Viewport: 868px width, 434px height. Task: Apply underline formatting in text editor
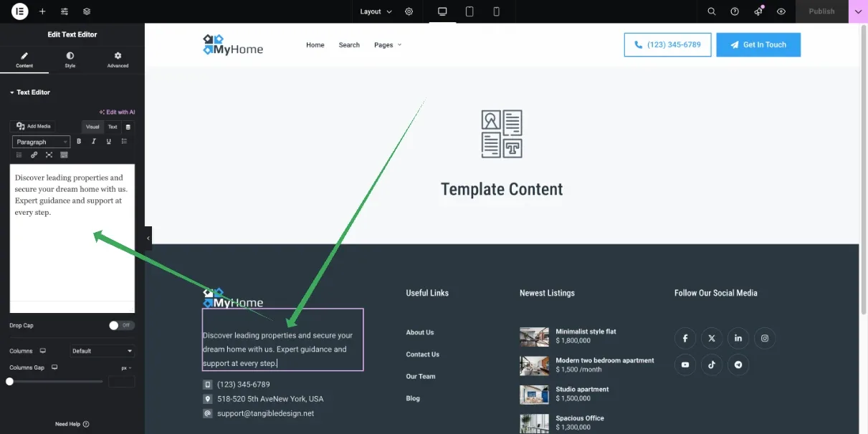point(109,142)
